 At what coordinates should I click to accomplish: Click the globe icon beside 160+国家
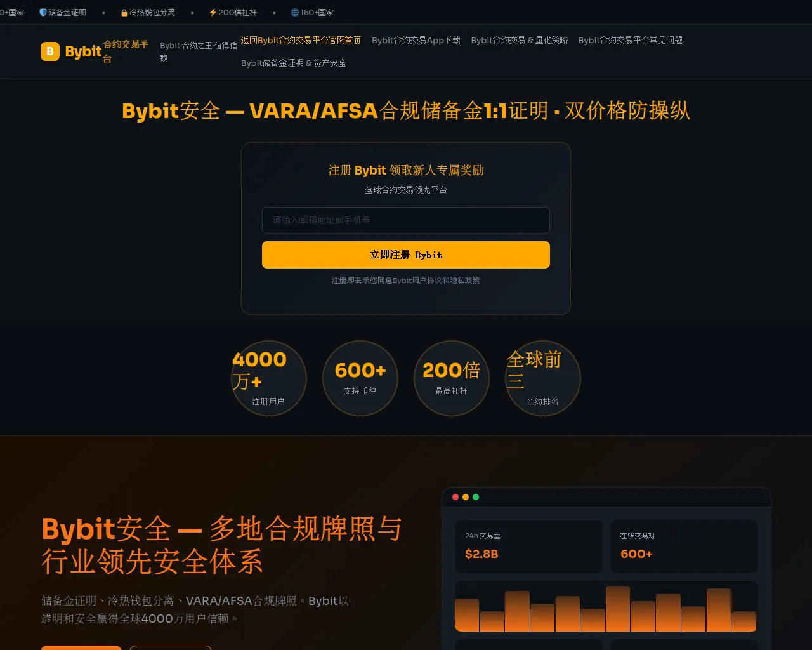tap(295, 12)
